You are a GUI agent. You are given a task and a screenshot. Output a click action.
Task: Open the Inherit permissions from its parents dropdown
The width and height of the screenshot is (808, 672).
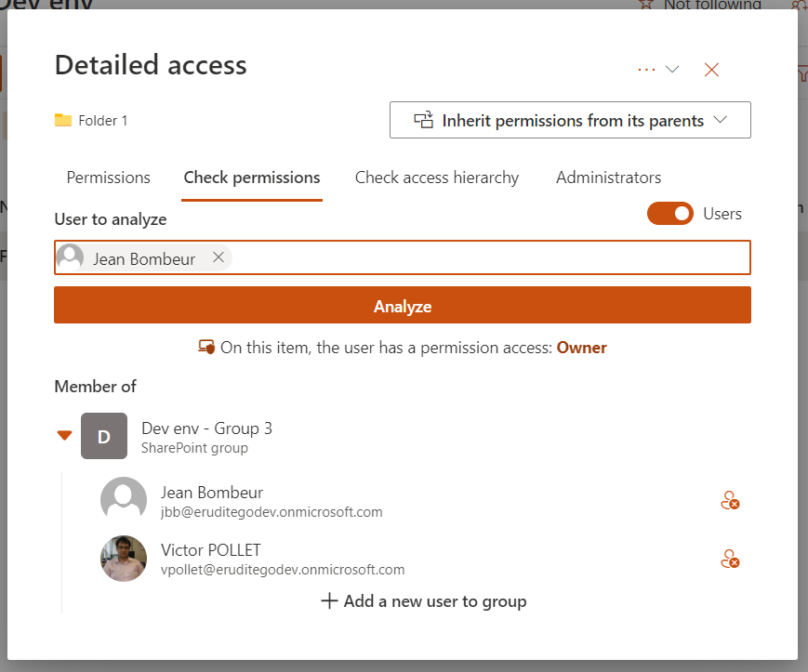point(569,120)
